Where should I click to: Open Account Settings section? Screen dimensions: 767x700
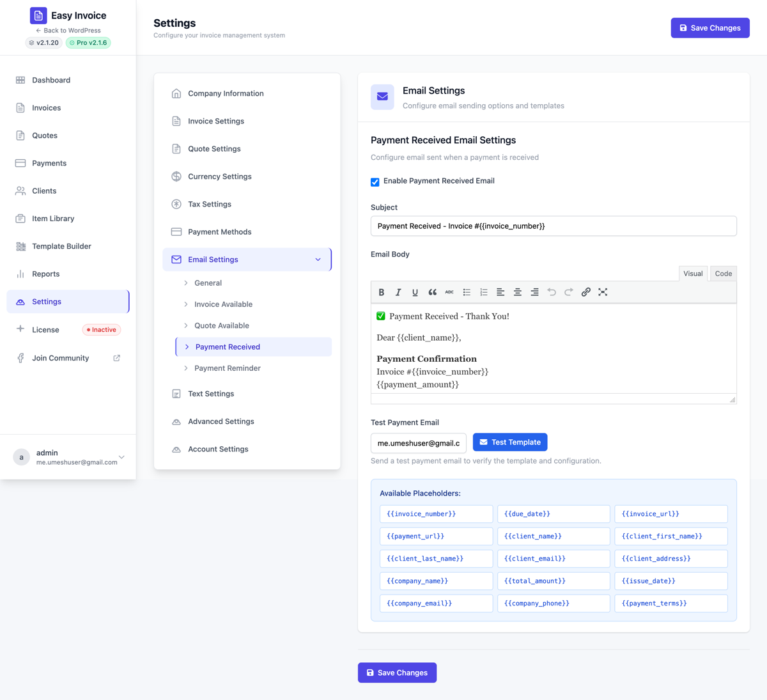point(247,449)
